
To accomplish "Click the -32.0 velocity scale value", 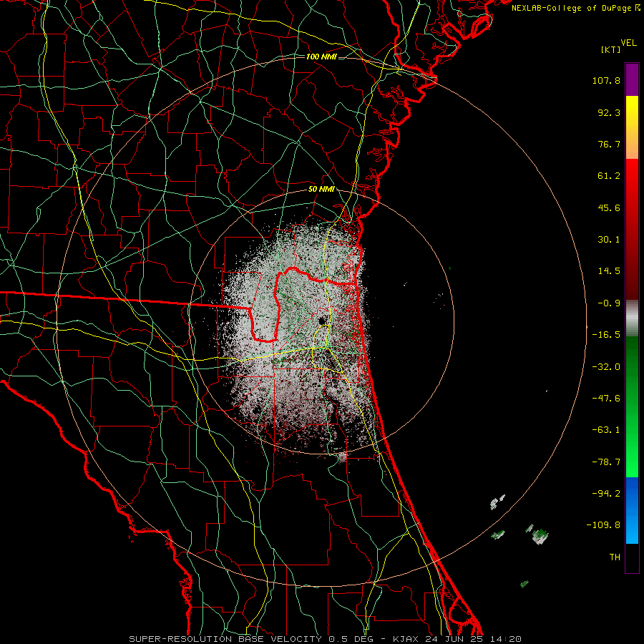I will tap(606, 367).
